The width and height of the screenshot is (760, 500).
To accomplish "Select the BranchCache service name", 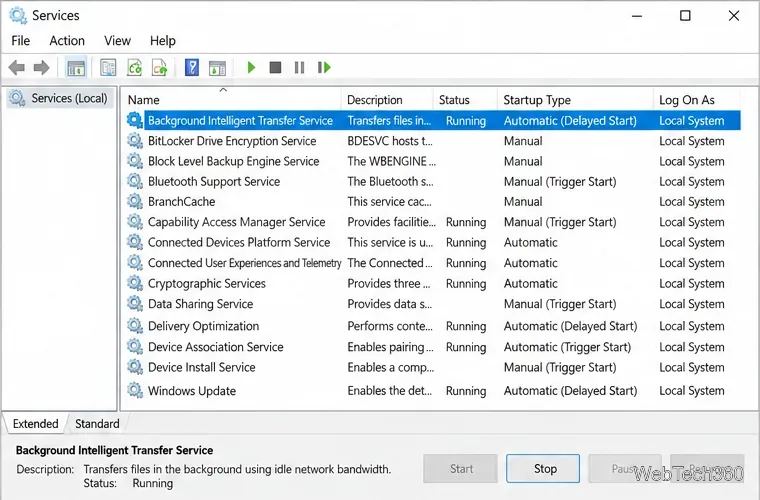I will 182,202.
